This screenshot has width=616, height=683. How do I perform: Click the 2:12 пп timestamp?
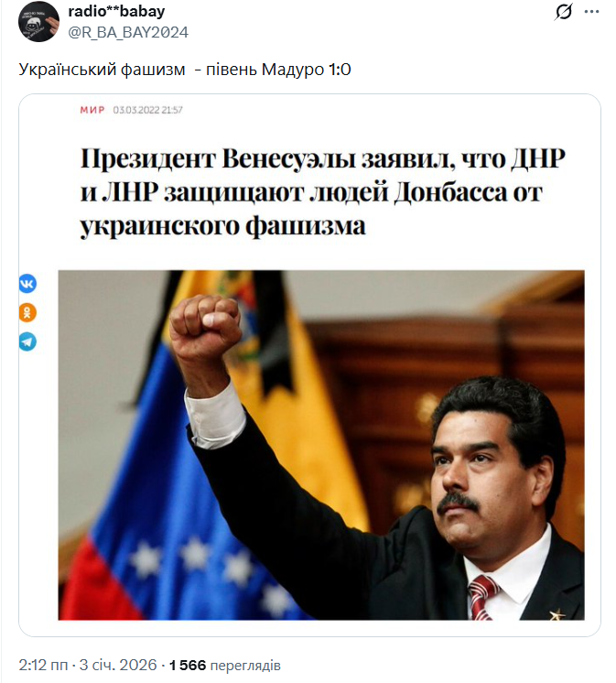pos(43,665)
